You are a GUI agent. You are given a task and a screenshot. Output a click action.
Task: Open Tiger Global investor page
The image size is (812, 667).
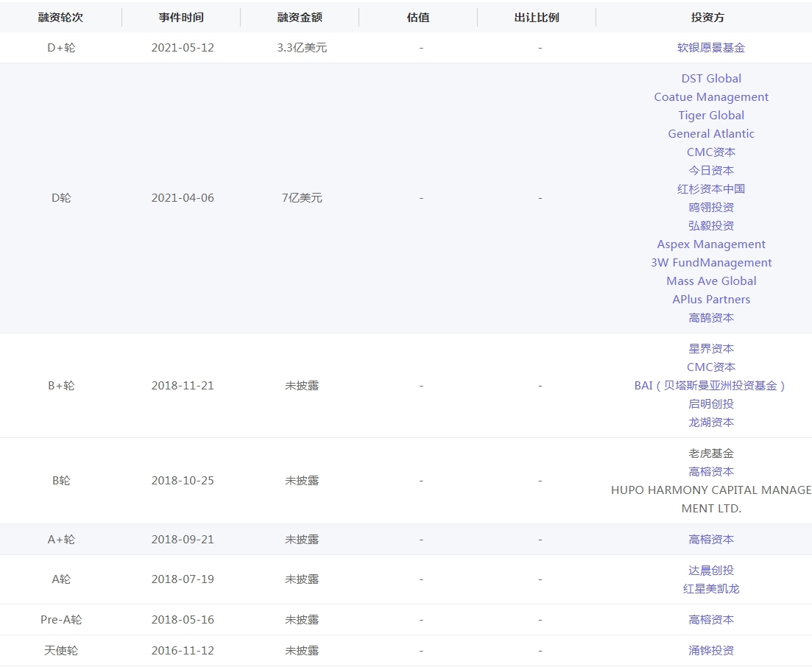coord(711,115)
